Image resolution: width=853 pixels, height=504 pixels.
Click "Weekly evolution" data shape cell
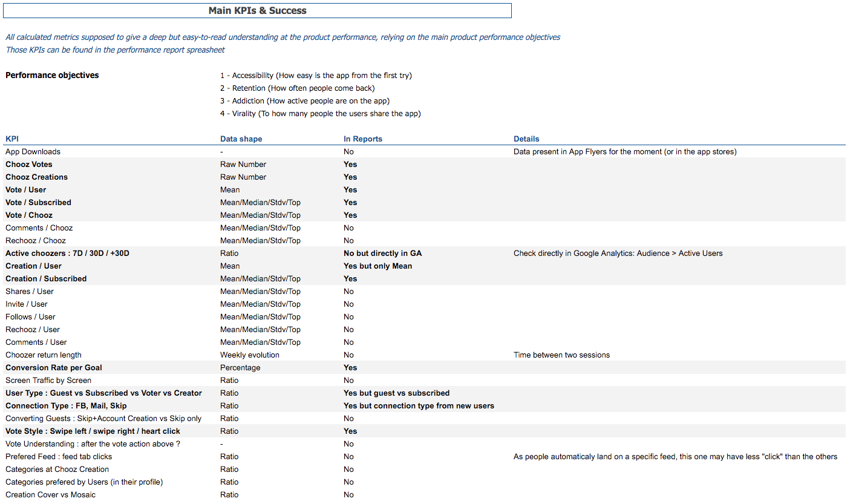(250, 355)
